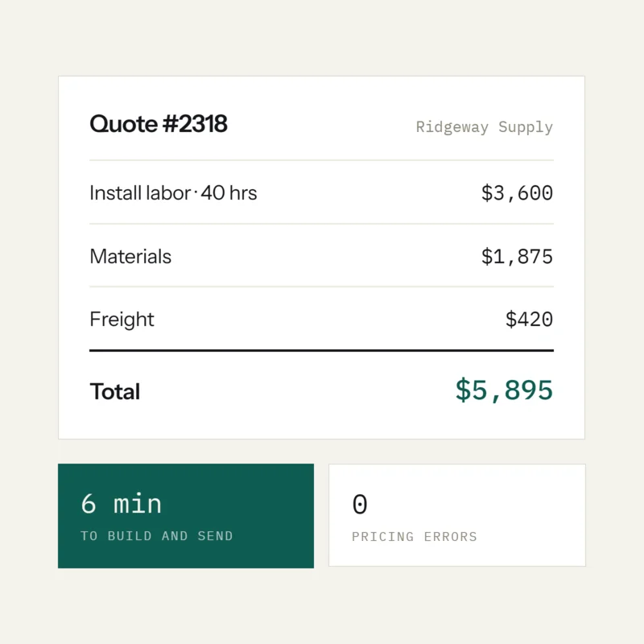Click the $420 freight amount

[529, 319]
